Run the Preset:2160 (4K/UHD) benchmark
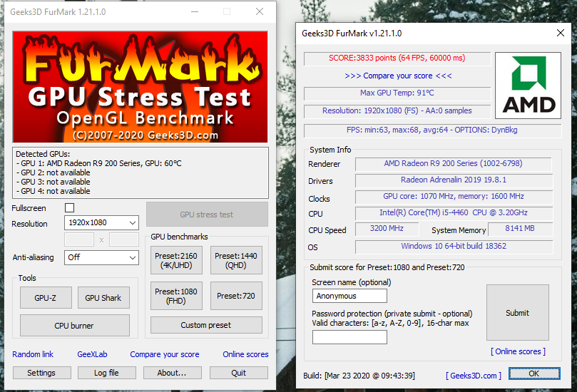 176,260
